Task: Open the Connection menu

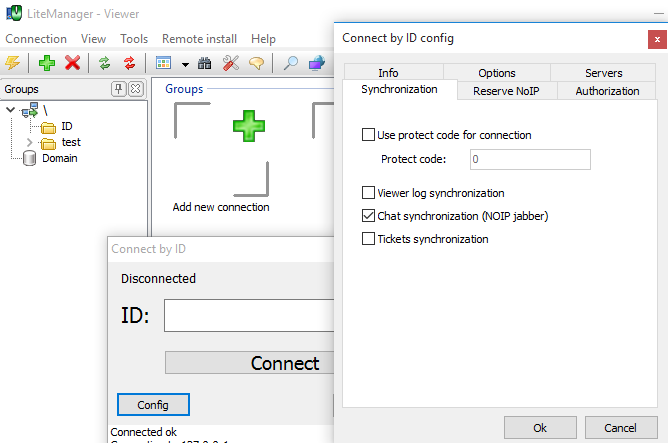Action: [x=36, y=39]
